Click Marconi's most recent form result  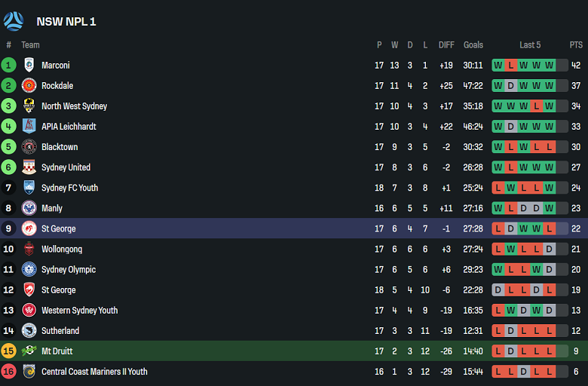550,66
